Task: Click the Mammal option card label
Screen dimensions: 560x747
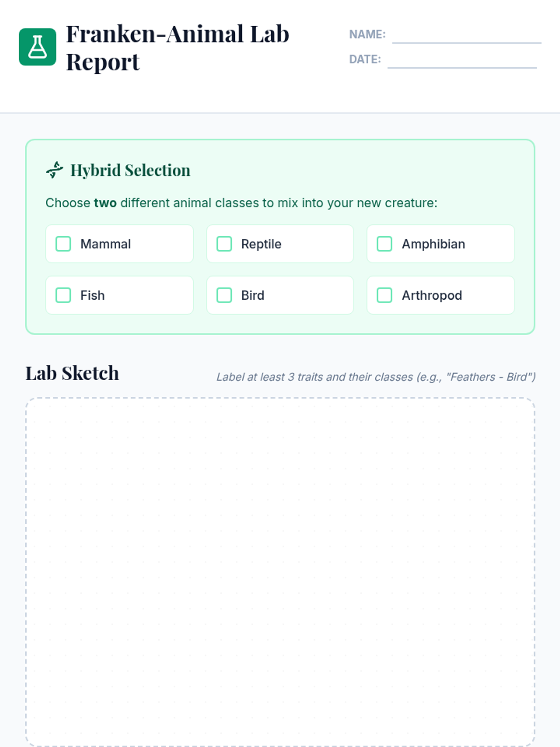Action: click(x=105, y=244)
